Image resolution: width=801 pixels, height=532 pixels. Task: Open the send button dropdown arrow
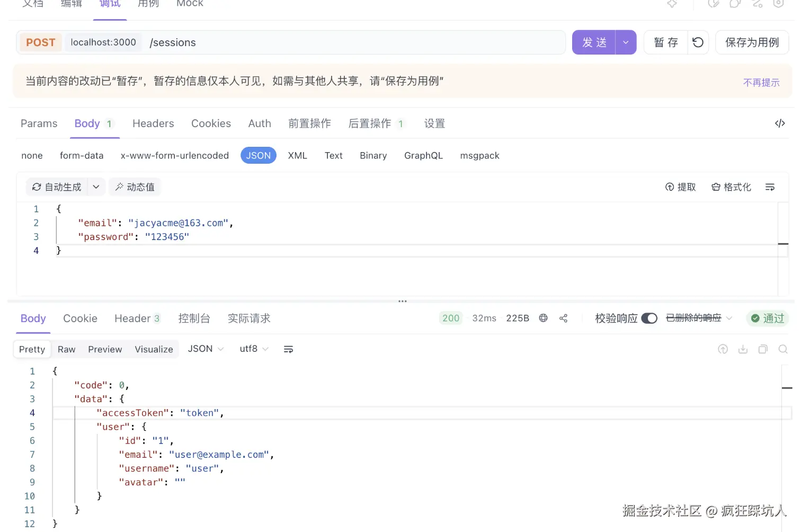coord(626,42)
